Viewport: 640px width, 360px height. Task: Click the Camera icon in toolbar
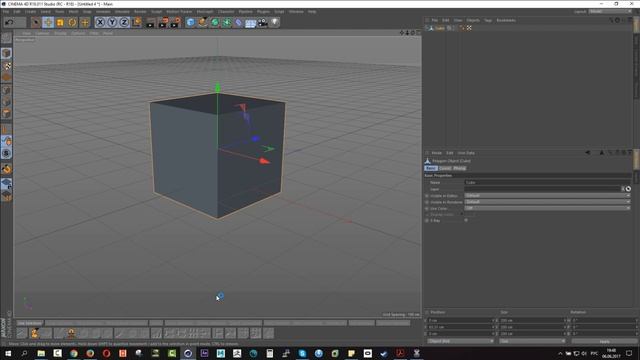262,22
